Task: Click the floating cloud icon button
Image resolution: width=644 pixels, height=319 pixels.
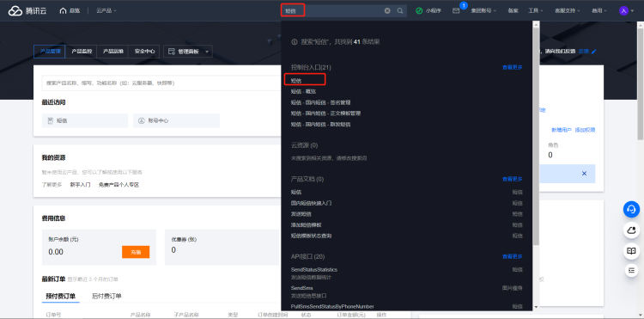Action: click(x=631, y=230)
